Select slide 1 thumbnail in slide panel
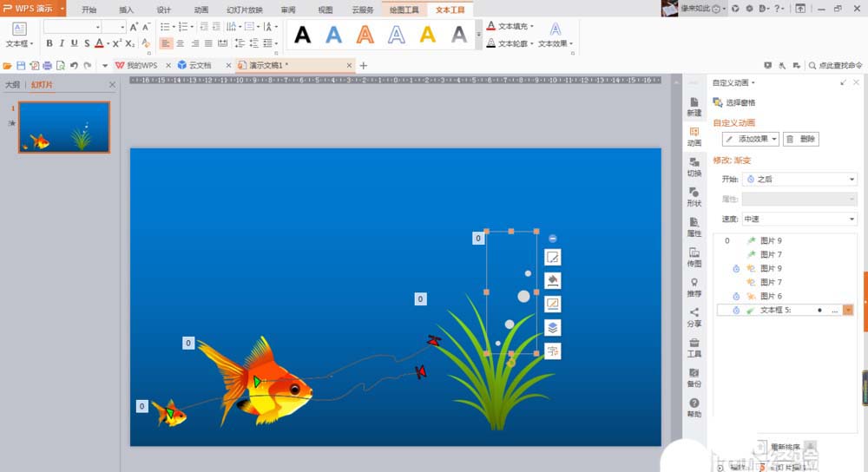This screenshot has height=472, width=868. (64, 127)
